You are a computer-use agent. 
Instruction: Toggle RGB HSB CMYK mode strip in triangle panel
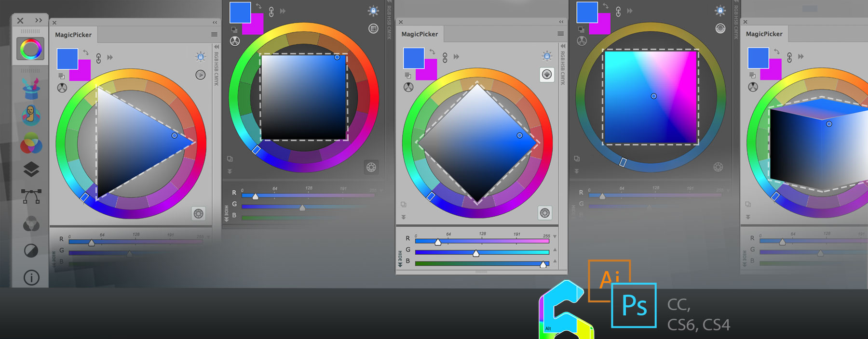(x=216, y=65)
